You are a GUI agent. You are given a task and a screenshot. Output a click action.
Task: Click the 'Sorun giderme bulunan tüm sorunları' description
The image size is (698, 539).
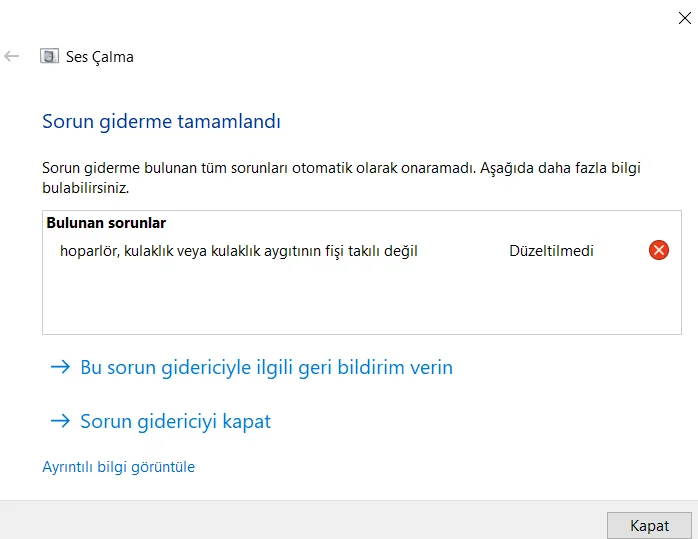coord(341,178)
